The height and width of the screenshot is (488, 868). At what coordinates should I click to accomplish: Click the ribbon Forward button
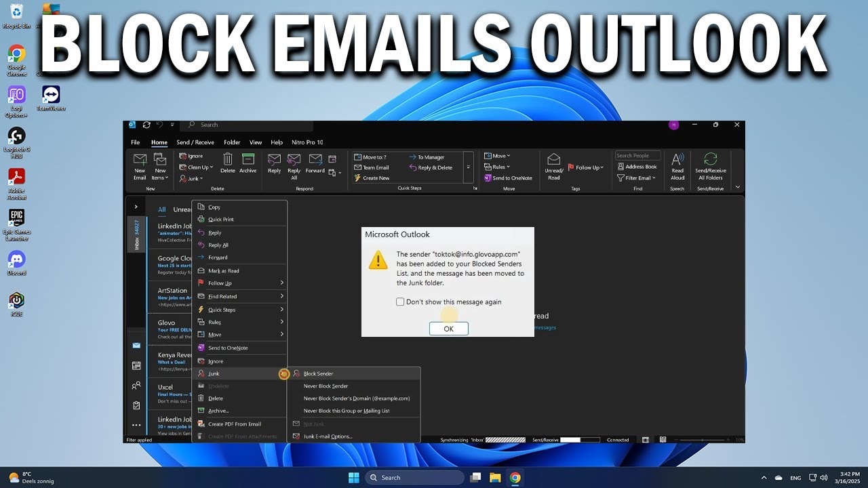pos(315,163)
